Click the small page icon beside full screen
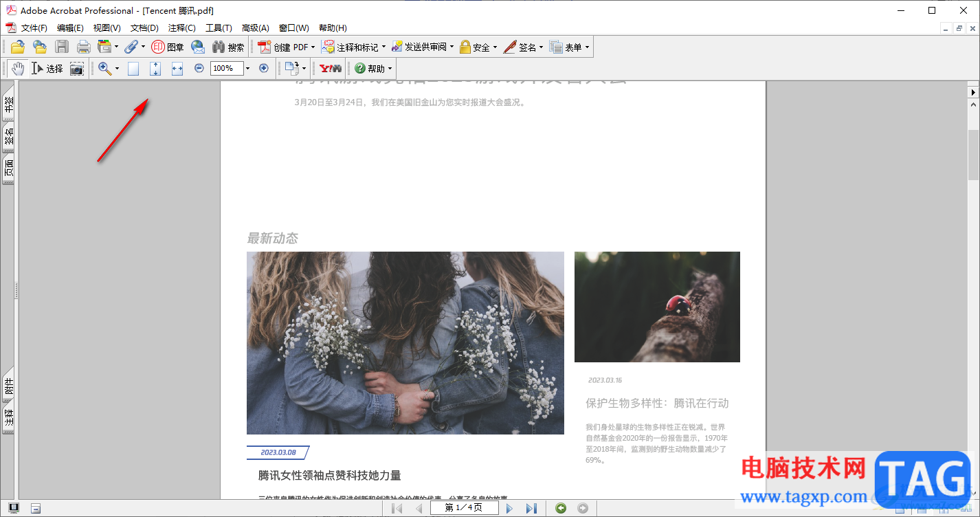Viewport: 980px width, 517px height. tap(36, 508)
